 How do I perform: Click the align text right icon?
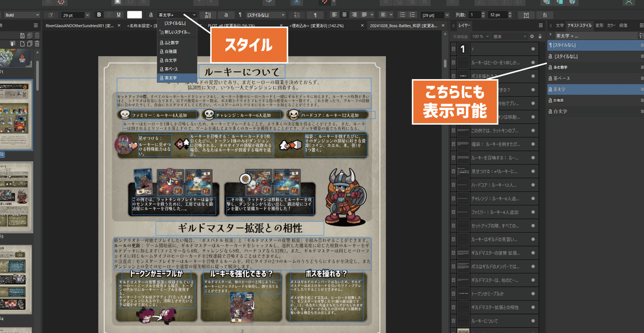coord(354,15)
